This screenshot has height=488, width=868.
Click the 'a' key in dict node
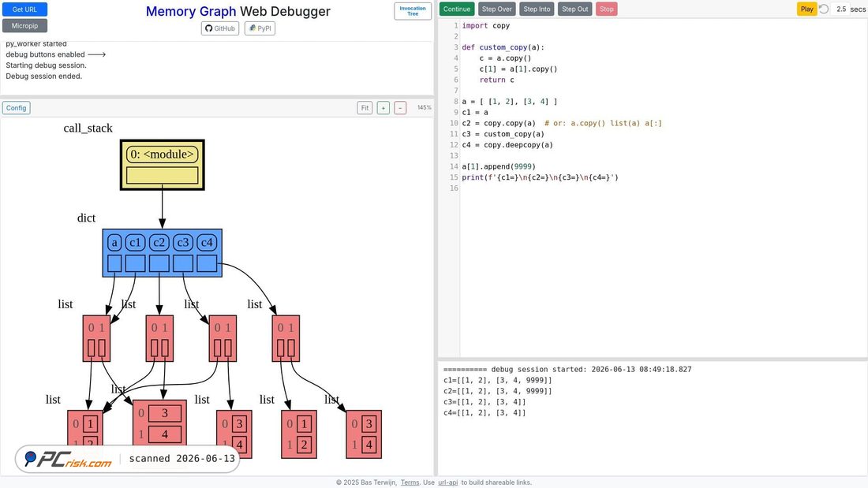pyautogui.click(x=114, y=242)
